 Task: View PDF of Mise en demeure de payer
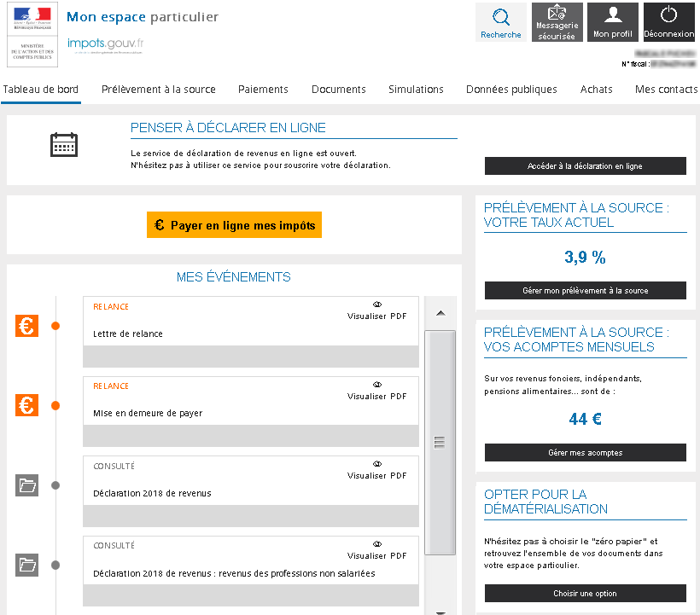point(376,391)
